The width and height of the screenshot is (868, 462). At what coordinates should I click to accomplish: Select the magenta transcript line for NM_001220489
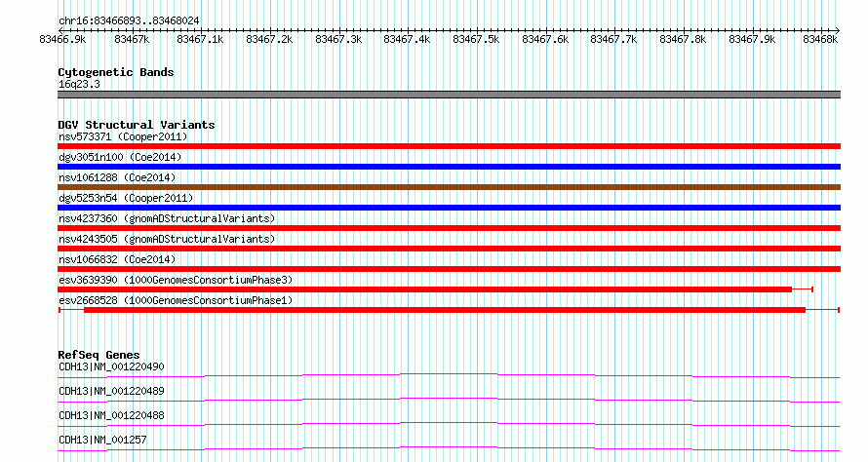pos(449,400)
